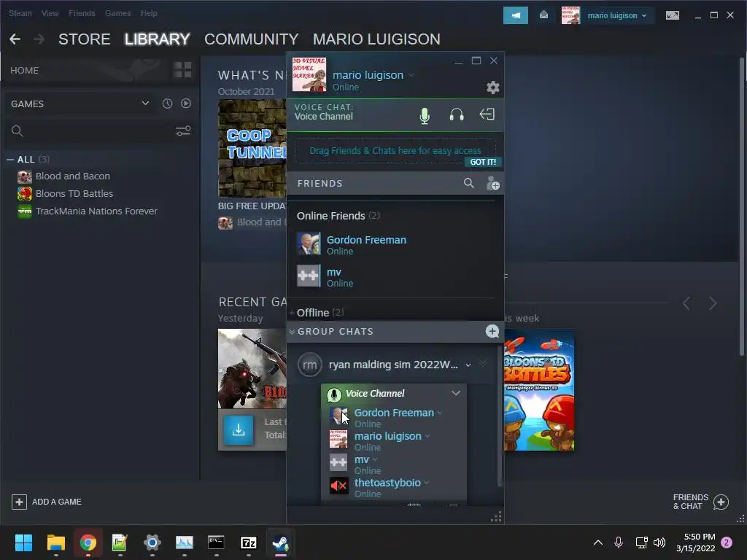This screenshot has height=560, width=747.
Task: Collapse the Group Chats section
Action: pos(292,332)
